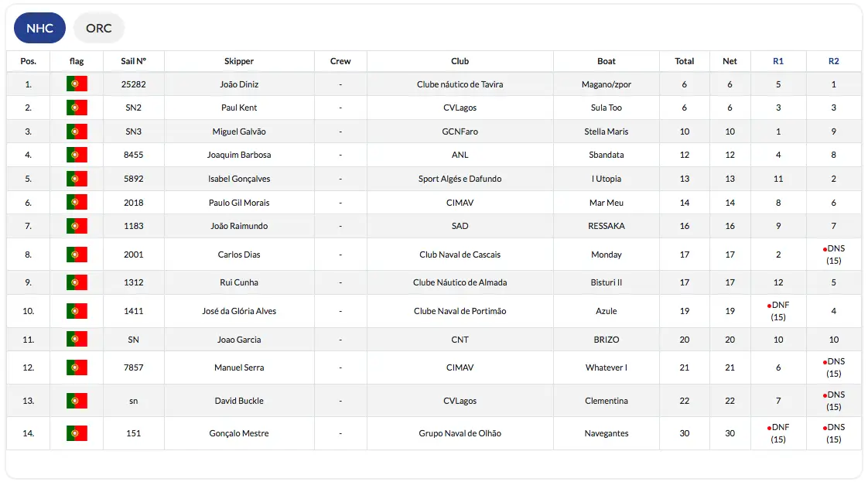868x482 pixels.
Task: Click the R2 race column header
Action: coord(833,61)
